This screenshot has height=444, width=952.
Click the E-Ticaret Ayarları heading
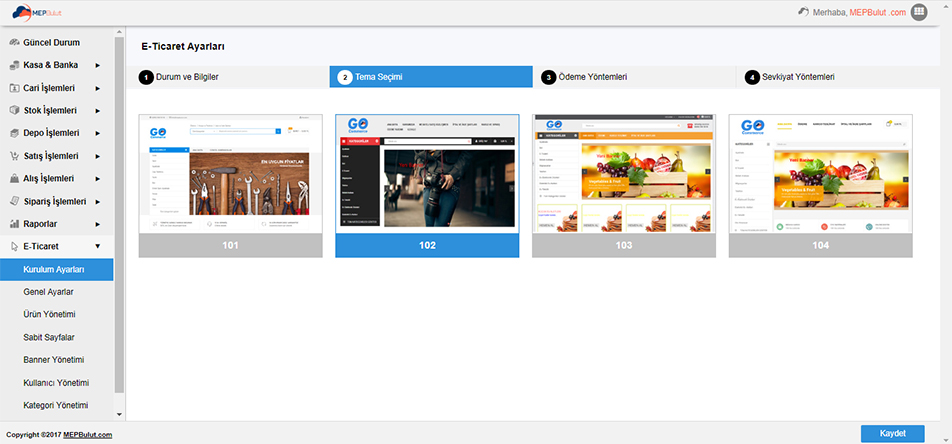click(x=183, y=46)
